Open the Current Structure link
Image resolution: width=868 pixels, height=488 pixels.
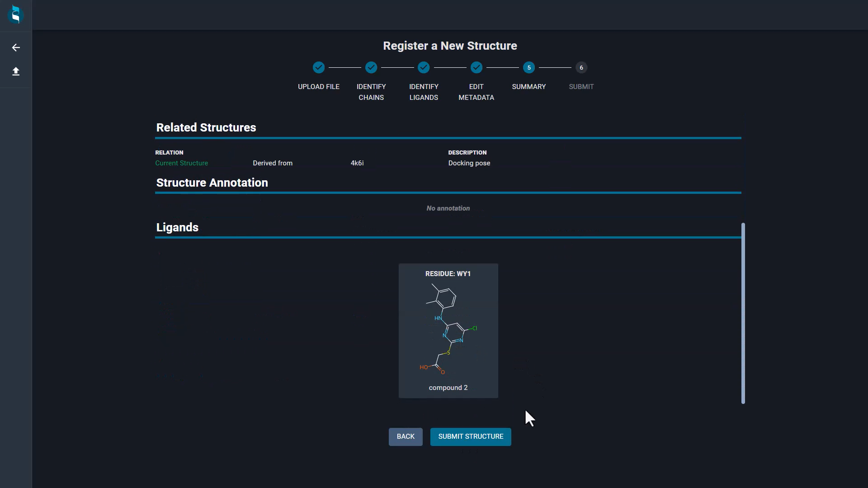(181, 163)
